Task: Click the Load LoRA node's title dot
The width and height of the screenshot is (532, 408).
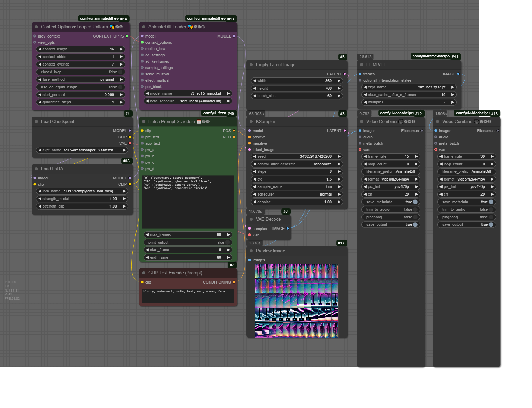Action: coord(36,169)
